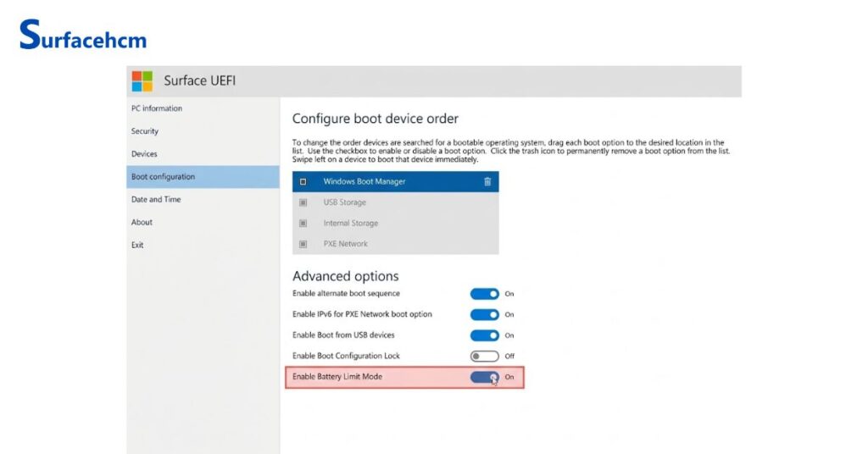Turn on Enable Boot Configuration Lock
Image resolution: width=868 pixels, height=454 pixels.
click(x=484, y=356)
